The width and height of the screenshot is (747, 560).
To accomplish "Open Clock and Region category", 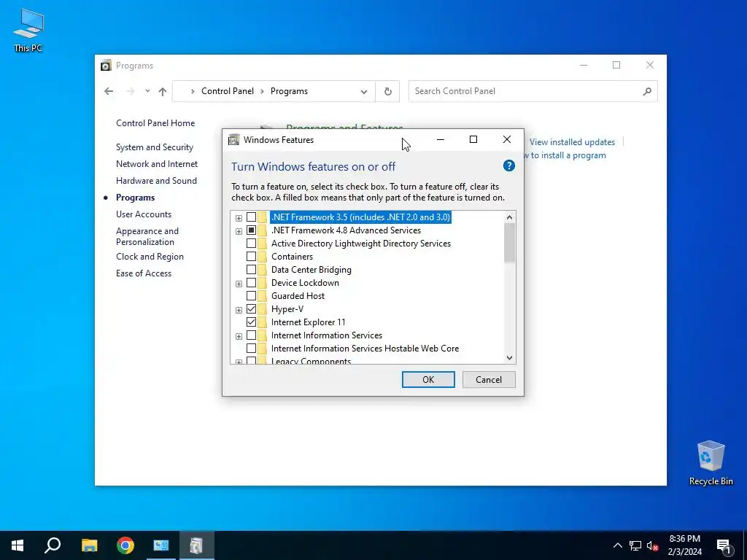I will [x=150, y=256].
